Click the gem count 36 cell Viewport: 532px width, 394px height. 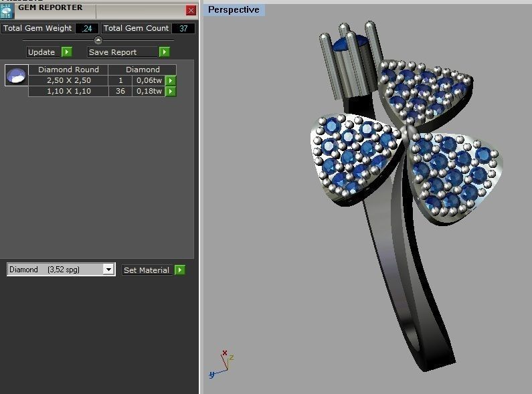pos(120,91)
